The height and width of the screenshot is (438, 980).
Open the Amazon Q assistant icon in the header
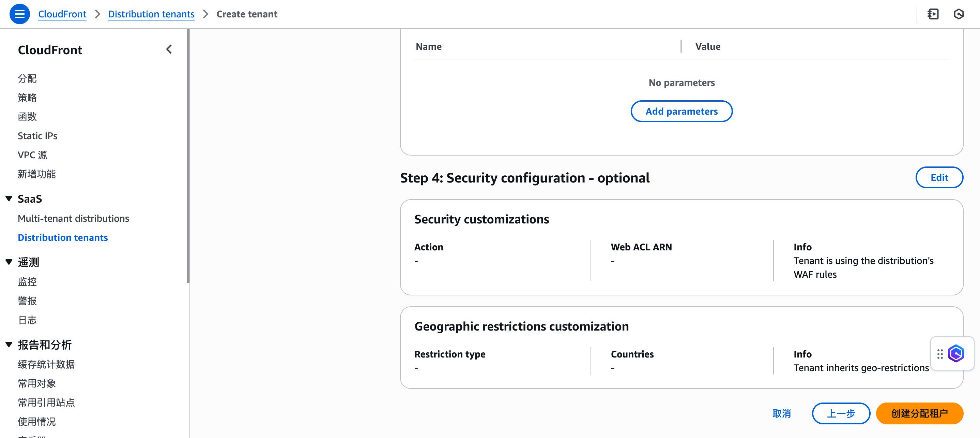click(x=958, y=14)
